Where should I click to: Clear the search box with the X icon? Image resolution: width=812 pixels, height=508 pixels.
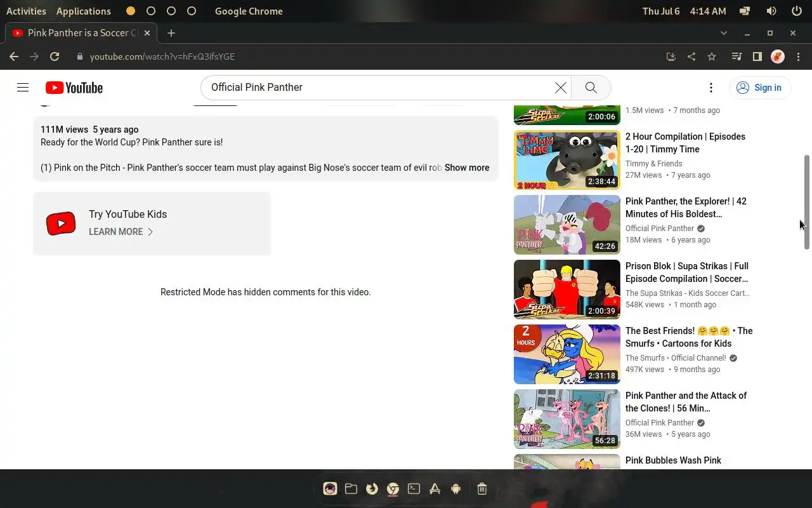(x=561, y=88)
